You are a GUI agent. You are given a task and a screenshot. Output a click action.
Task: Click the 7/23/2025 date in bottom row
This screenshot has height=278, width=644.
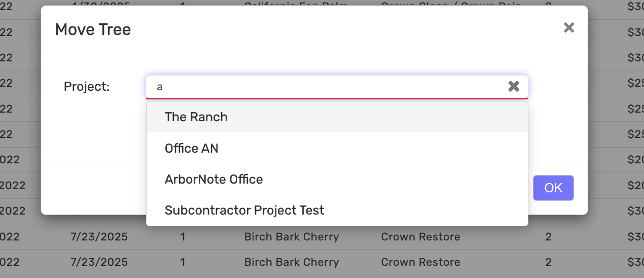tap(99, 262)
